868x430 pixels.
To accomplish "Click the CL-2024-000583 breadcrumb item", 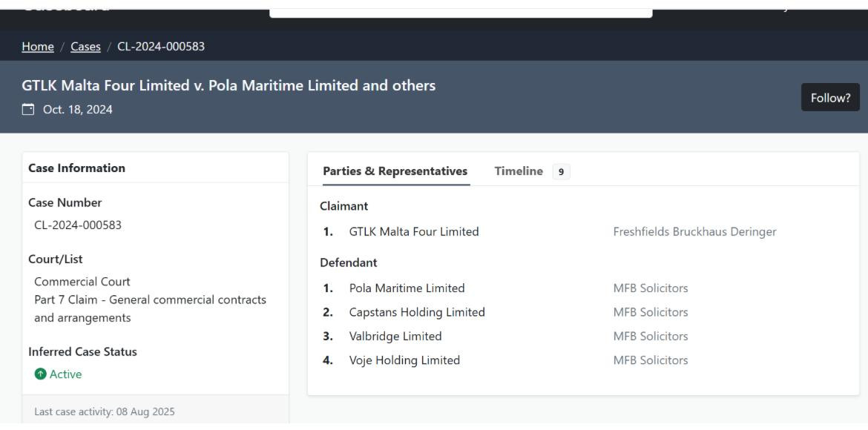I will [161, 47].
